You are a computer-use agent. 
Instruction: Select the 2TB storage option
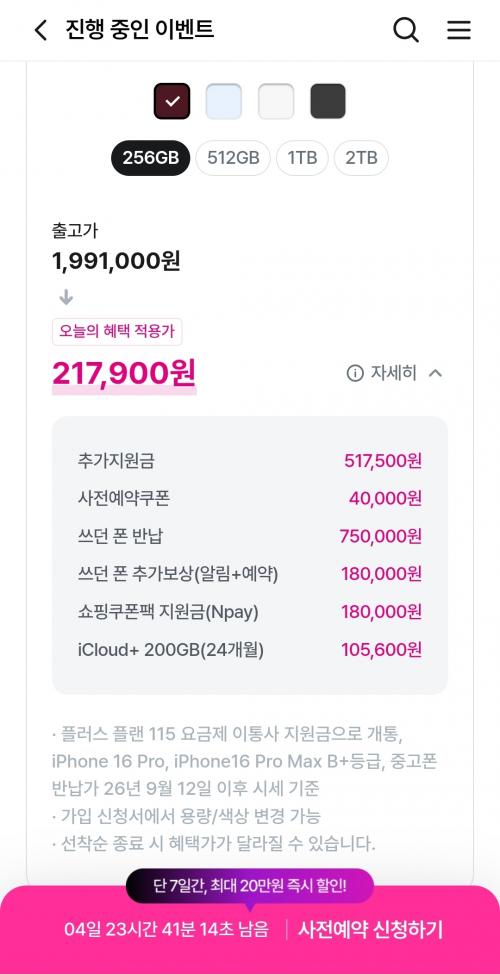point(361,158)
